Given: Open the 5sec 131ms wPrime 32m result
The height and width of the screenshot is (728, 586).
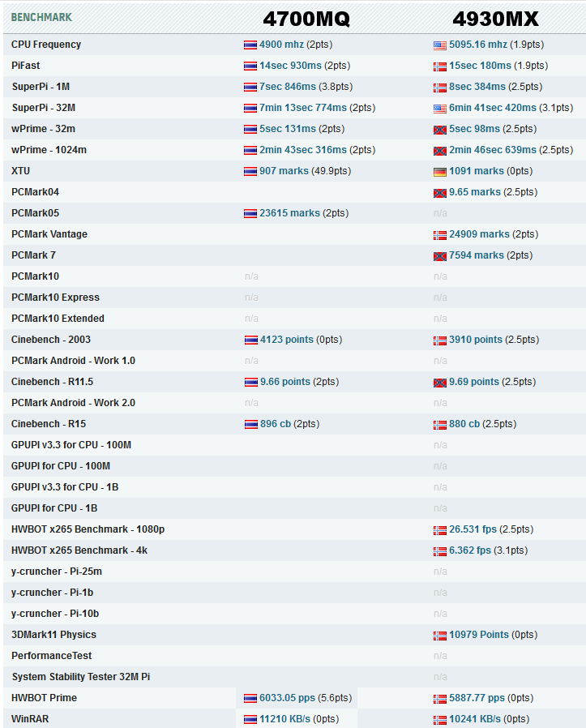Looking at the screenshot, I should coord(288,129).
